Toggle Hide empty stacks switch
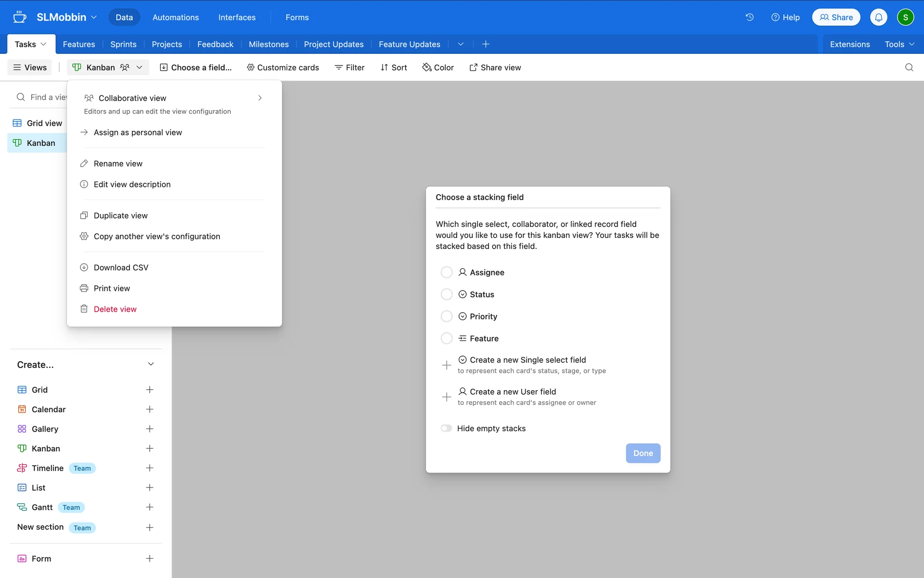Viewport: 924px width, 578px height. tap(447, 428)
